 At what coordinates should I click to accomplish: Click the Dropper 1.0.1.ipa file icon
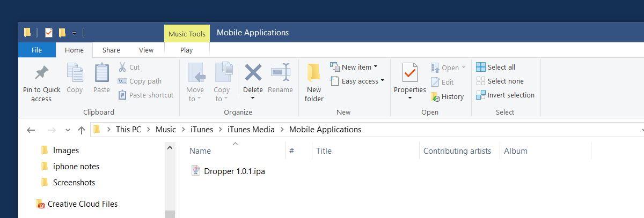(196, 171)
